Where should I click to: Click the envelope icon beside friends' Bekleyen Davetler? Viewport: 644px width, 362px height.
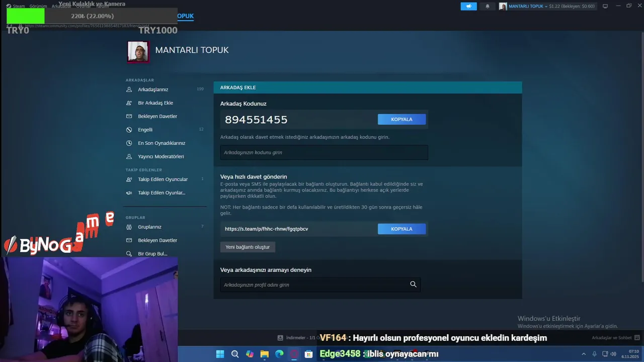[129, 116]
